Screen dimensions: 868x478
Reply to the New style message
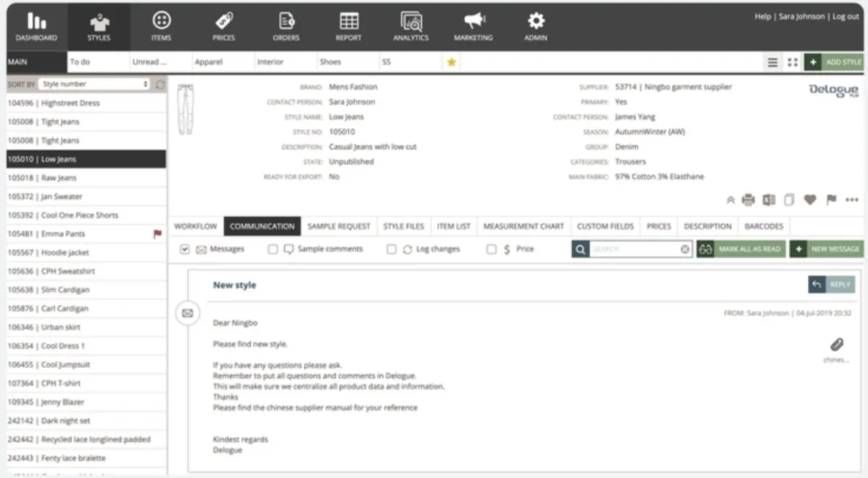point(832,284)
